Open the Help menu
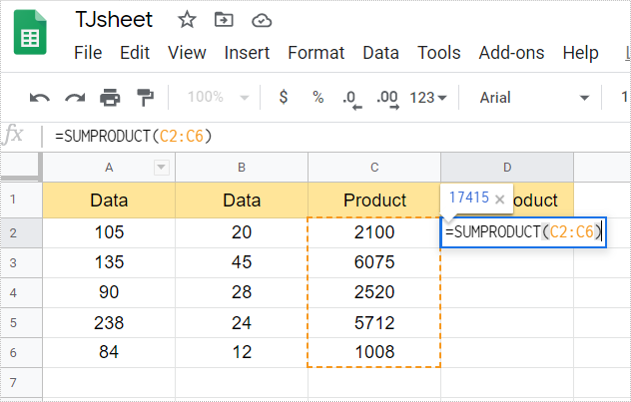 (x=580, y=53)
